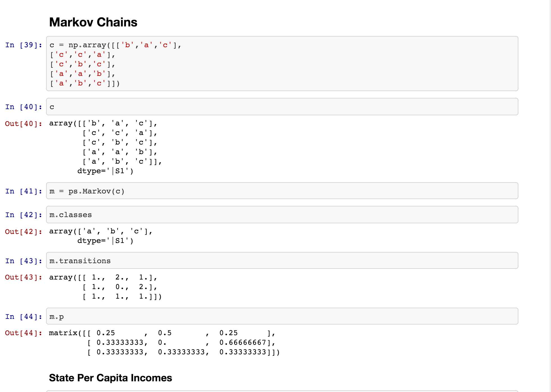Viewport: 551px width, 392px height.
Task: Select the m.transitions code cell
Action: (x=282, y=260)
